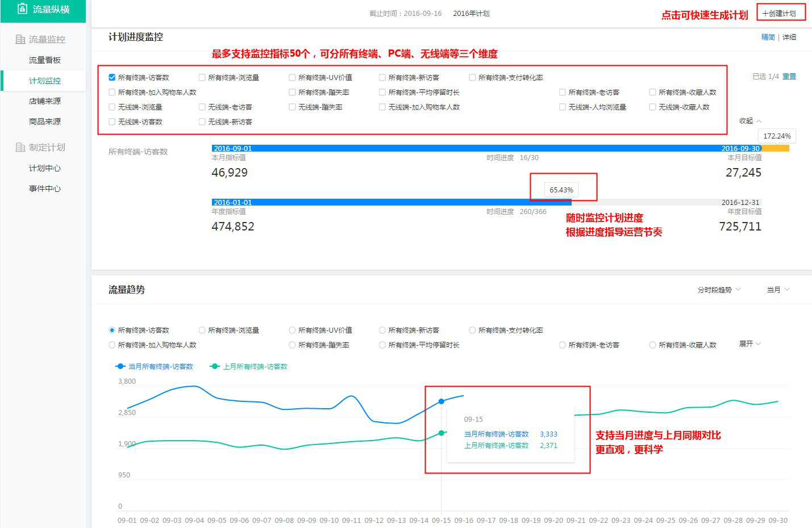812x528 pixels.
Task: Click the blue annual progress bar
Action: 392,202
